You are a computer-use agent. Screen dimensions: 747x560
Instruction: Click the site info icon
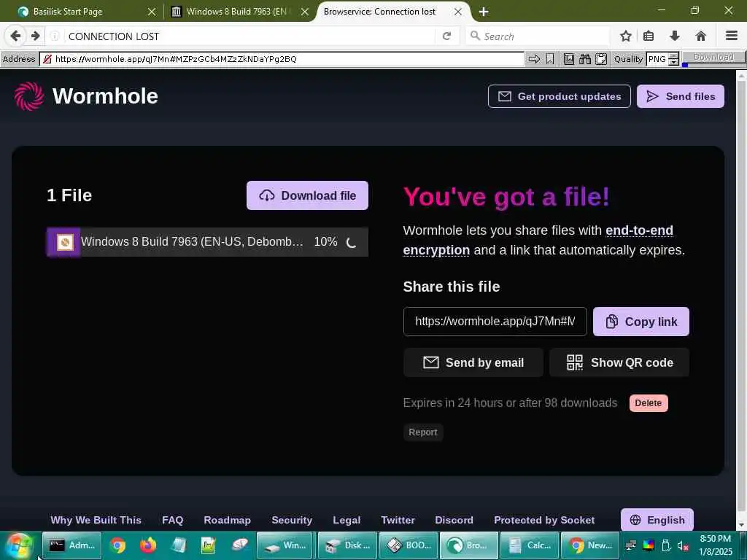55,36
